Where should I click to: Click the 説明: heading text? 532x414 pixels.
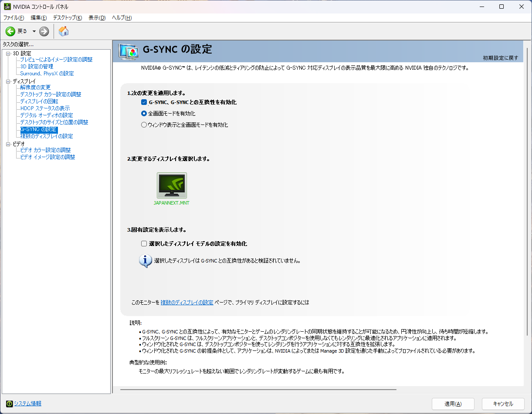click(136, 323)
